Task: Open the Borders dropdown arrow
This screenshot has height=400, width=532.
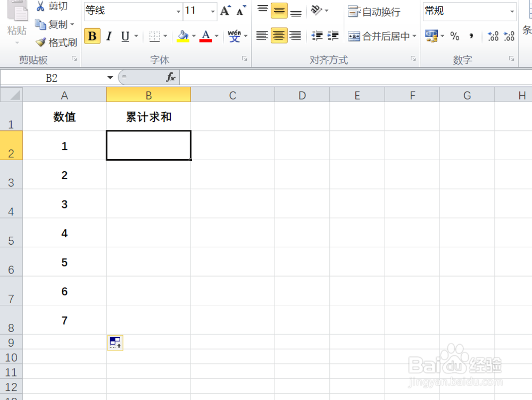Action: pos(165,36)
